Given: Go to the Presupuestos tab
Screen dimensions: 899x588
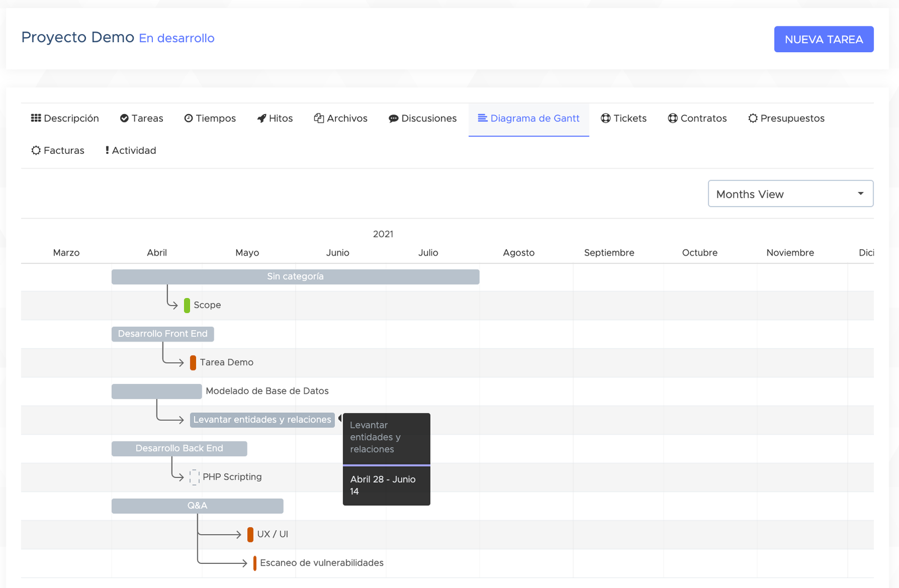Looking at the screenshot, I should [x=786, y=118].
